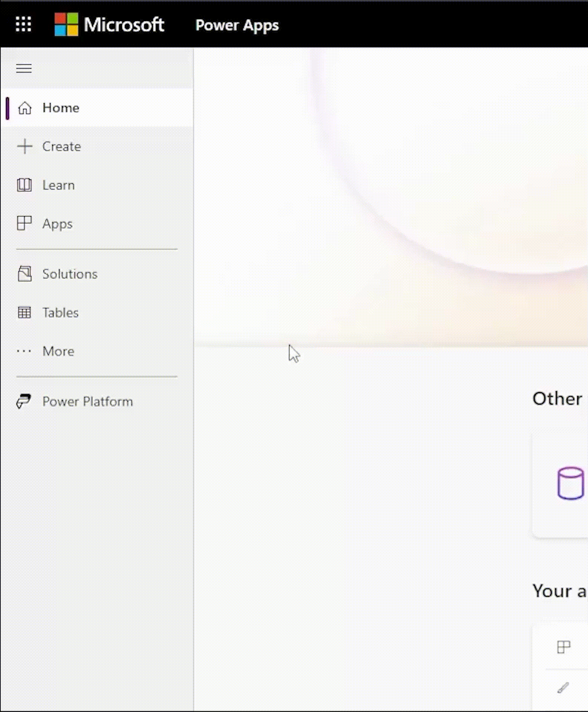Click the pencil edit icon in apps list

(x=563, y=688)
